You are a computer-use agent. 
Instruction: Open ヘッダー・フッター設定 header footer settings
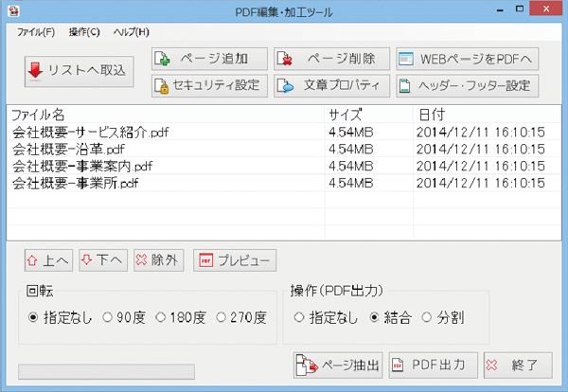tap(467, 85)
